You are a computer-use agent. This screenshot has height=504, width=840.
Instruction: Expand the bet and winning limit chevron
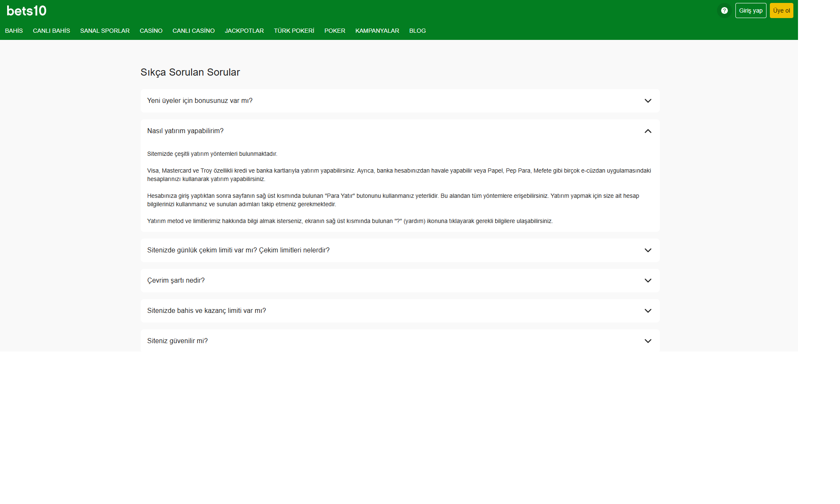pyautogui.click(x=648, y=311)
